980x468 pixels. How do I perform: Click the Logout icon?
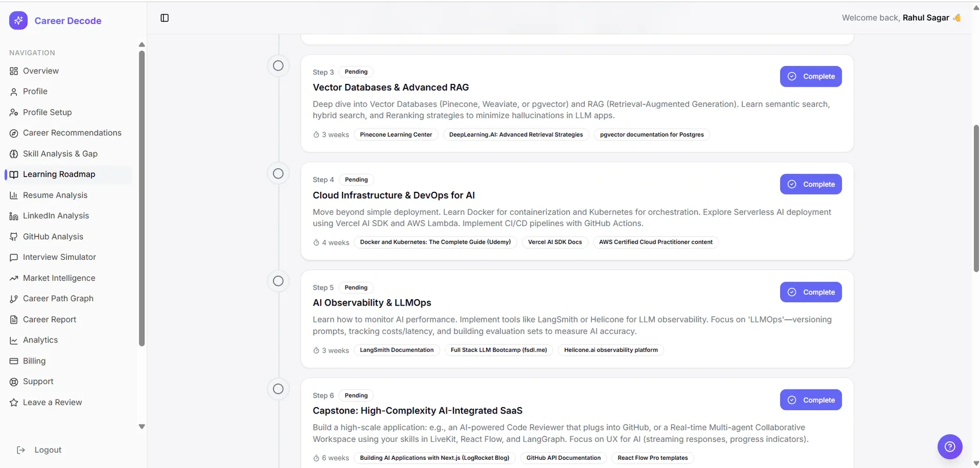point(21,450)
